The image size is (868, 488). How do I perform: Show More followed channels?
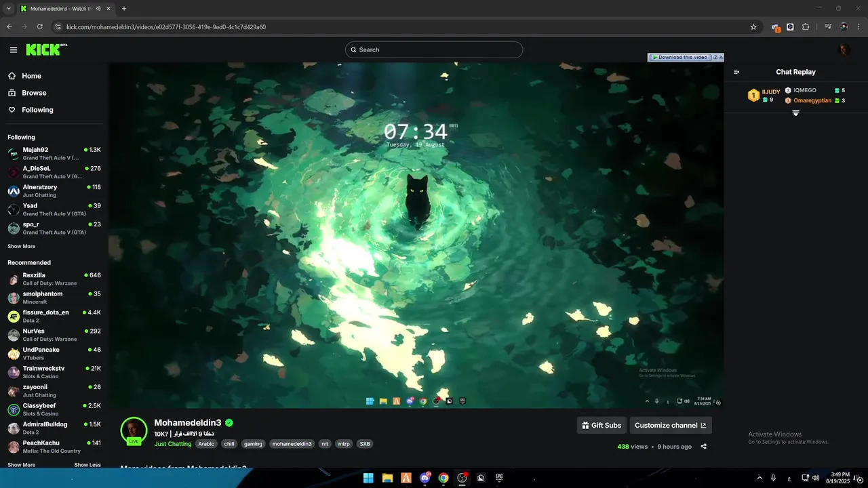[22, 246]
